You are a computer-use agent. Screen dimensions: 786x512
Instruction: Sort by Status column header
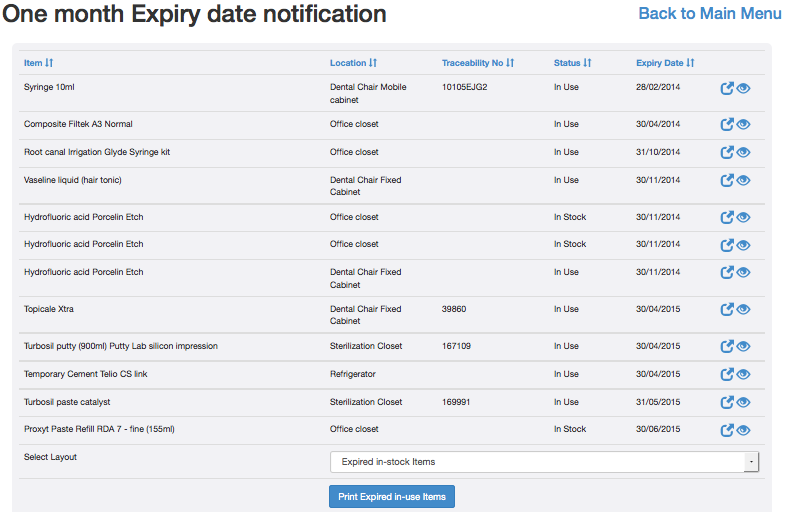[x=573, y=63]
